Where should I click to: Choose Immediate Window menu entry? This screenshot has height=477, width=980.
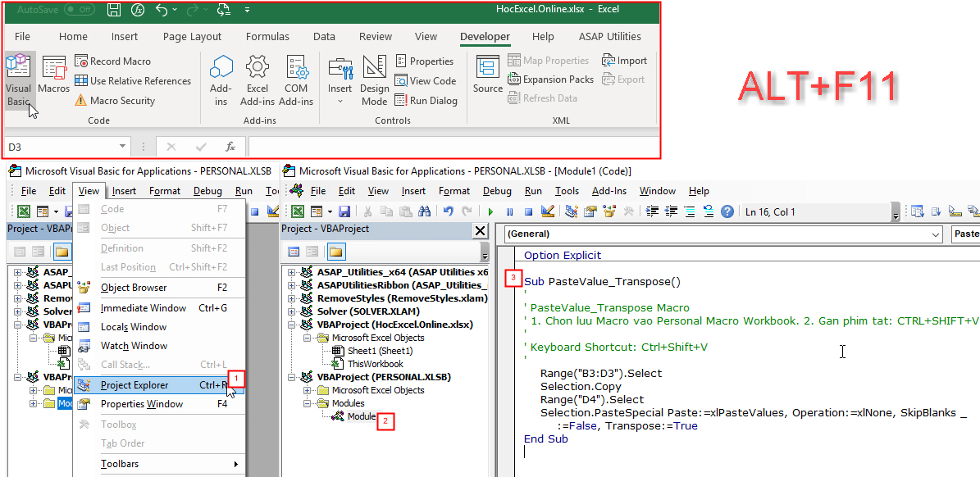[159, 308]
